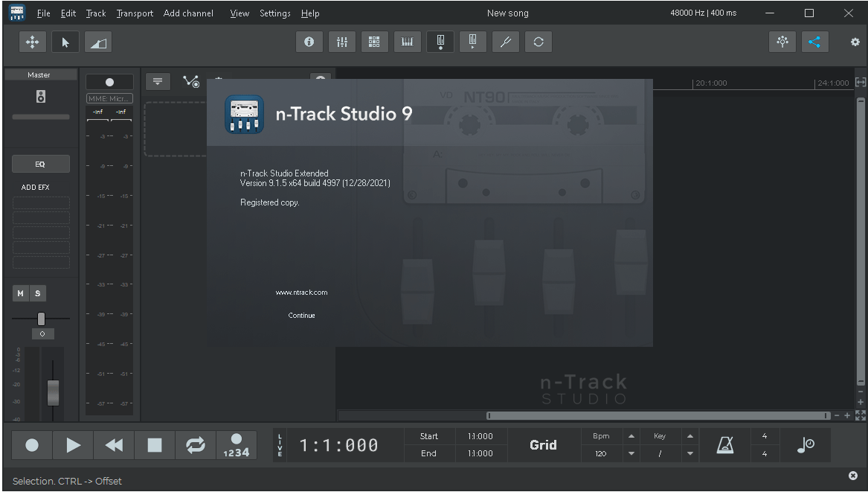Open the www.ntrack.com link
The image size is (868, 492).
pos(301,293)
